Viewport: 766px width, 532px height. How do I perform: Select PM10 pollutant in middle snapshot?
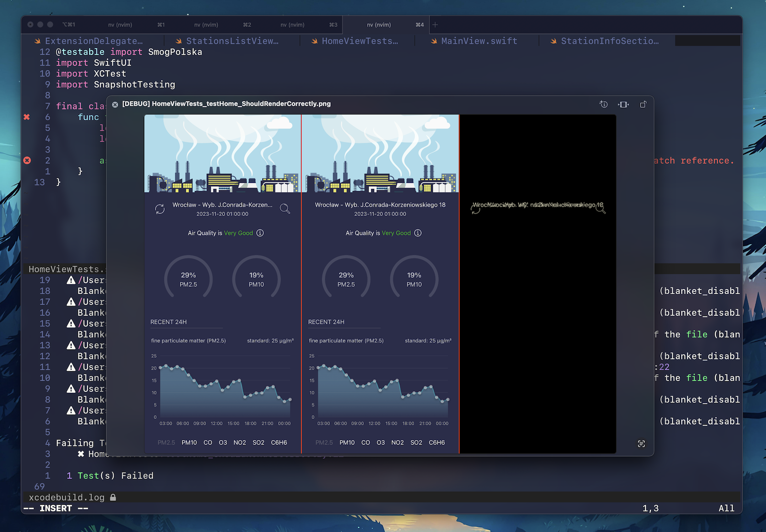coord(347,443)
